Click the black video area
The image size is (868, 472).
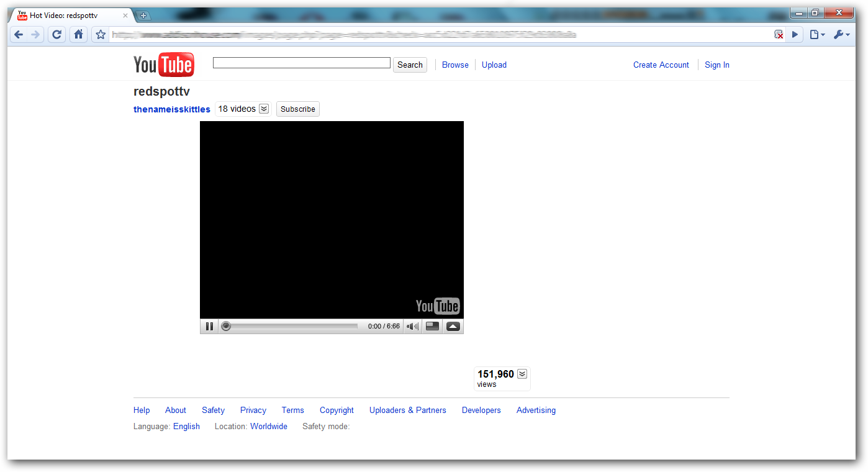[332, 220]
